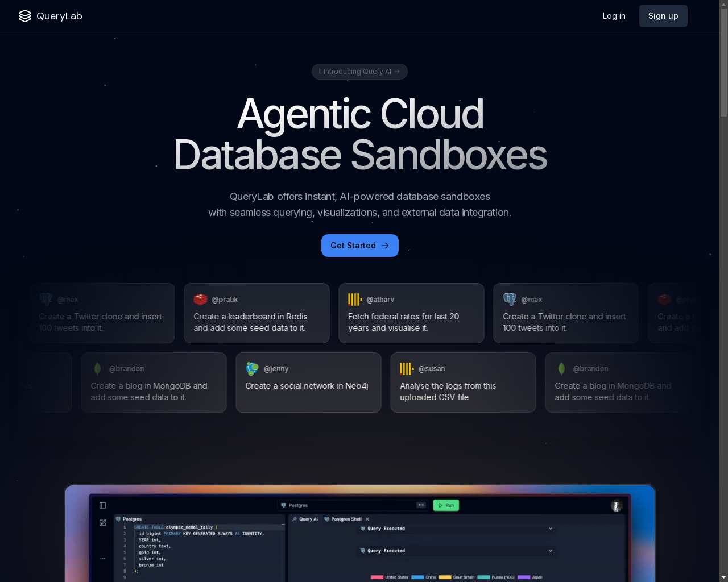Click the @susan username
Viewport: 728px width, 582px height.
[x=432, y=369]
